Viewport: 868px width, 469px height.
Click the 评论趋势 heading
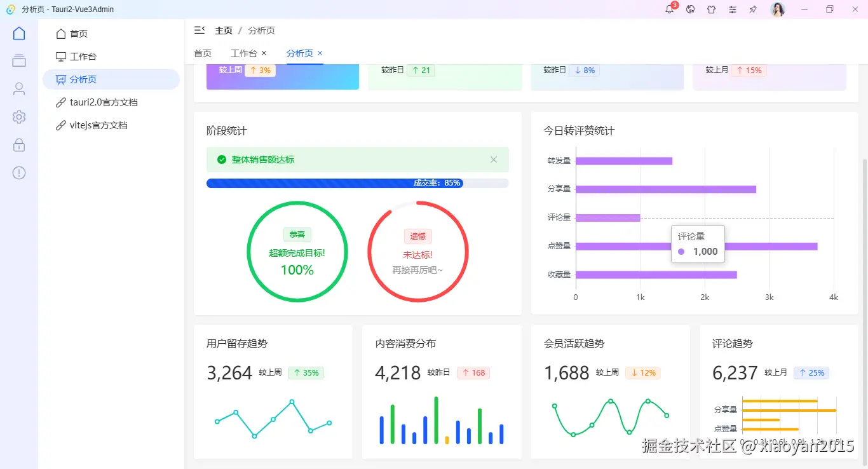pos(733,344)
